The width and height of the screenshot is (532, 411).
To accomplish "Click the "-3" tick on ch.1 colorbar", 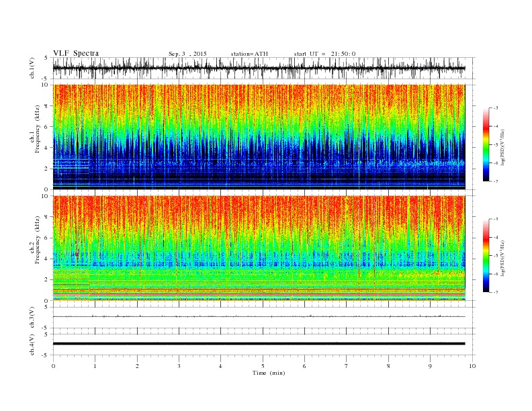I will point(496,108).
